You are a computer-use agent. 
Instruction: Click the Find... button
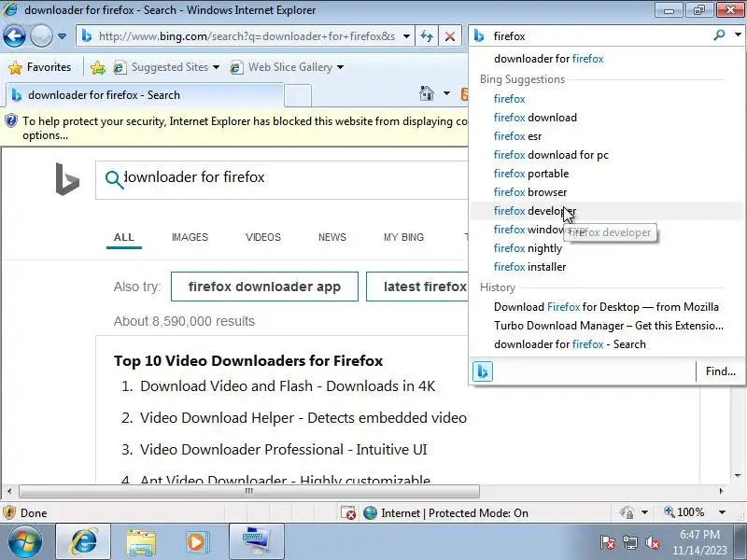click(x=720, y=371)
